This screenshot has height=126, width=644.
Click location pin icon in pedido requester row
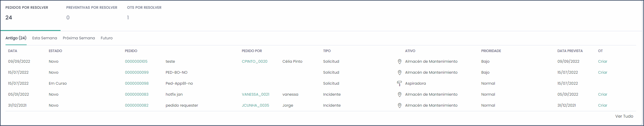tap(399, 105)
